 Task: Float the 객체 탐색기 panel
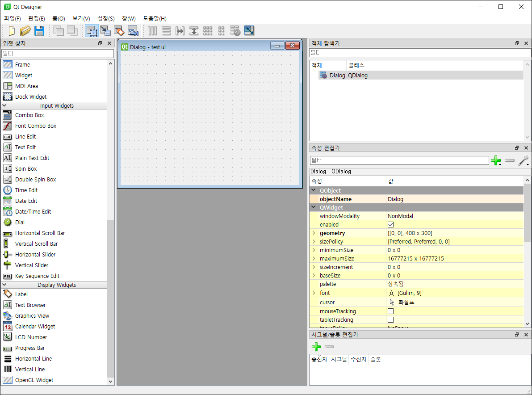[517, 43]
